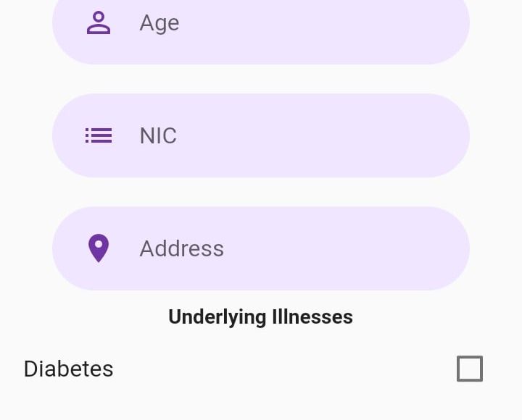Tick the Diabetes checkbox
This screenshot has width=522, height=420.
click(470, 369)
